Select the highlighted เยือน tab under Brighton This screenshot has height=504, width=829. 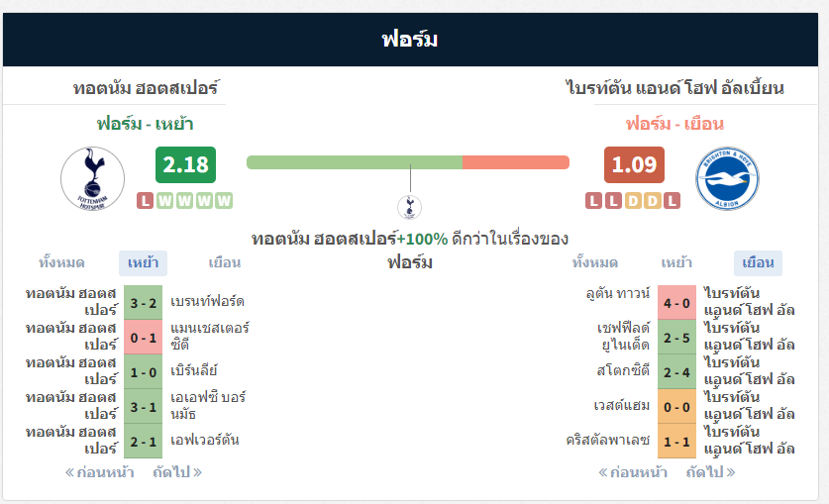[758, 263]
